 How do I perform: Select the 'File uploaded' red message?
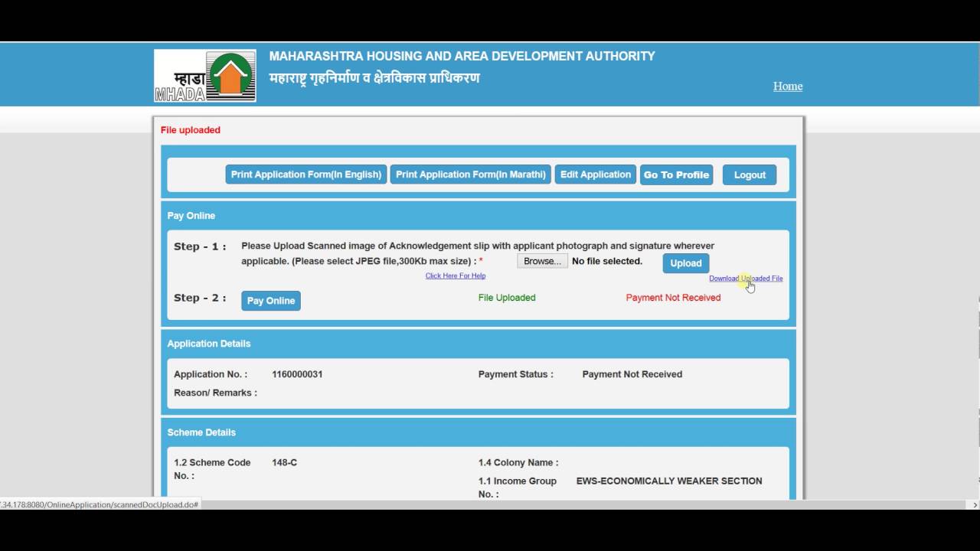(x=191, y=130)
